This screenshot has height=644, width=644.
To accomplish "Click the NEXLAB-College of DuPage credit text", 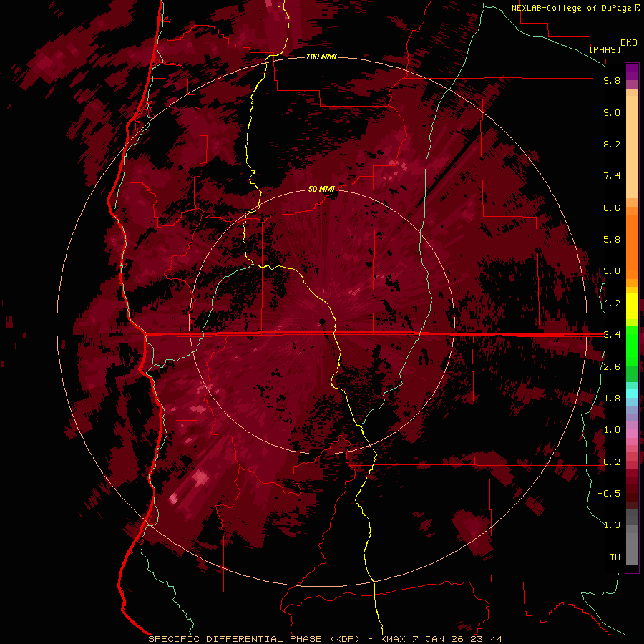I will point(571,8).
